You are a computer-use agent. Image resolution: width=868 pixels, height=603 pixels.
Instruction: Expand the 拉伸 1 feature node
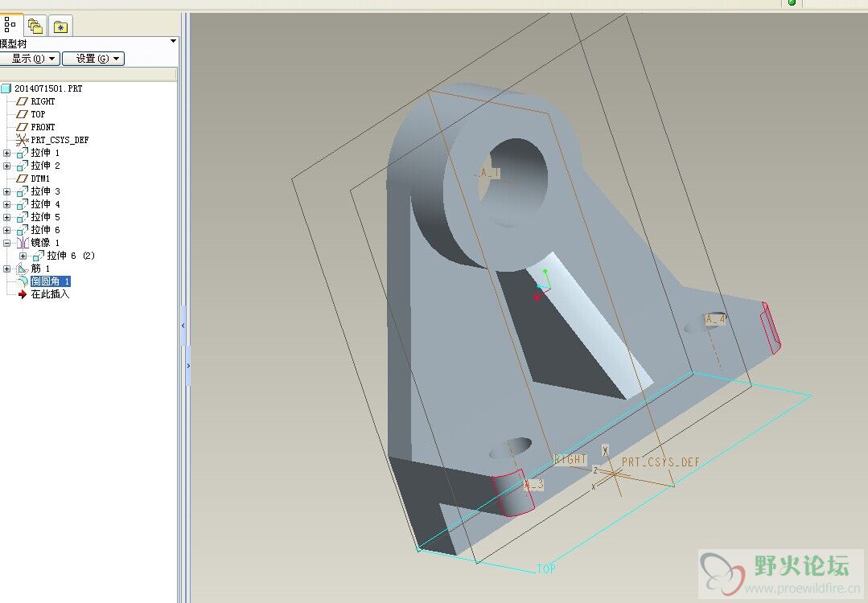[x=7, y=153]
